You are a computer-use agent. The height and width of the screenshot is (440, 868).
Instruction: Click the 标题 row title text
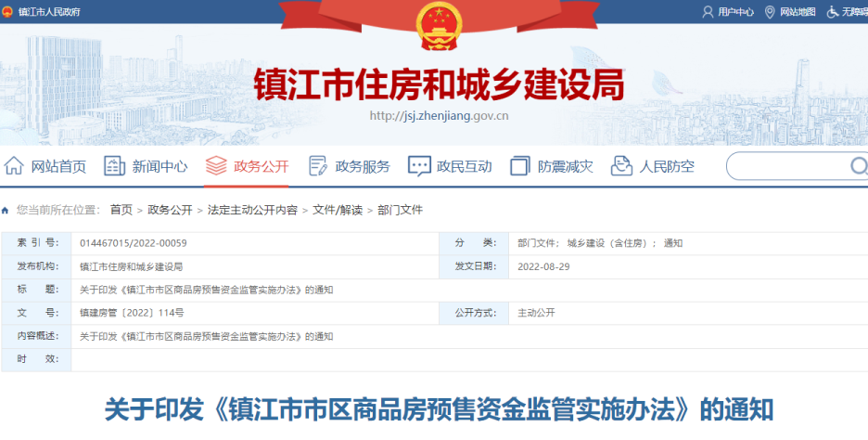(x=207, y=290)
